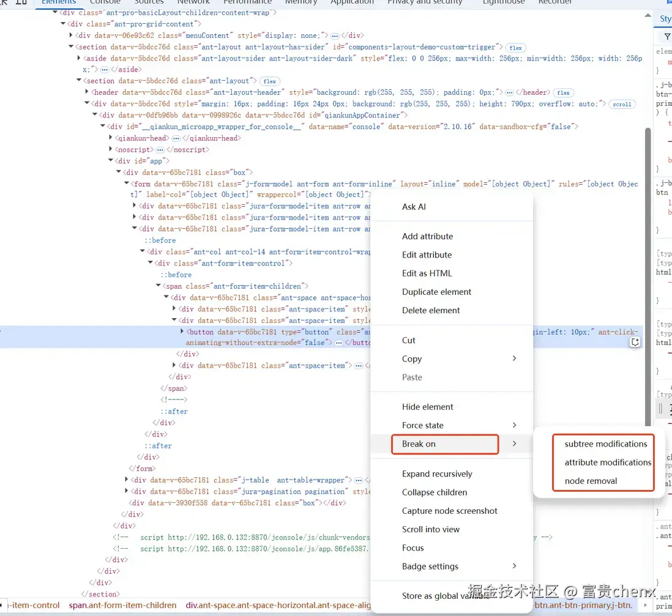Open the Badge settings submenu
The width and height of the screenshot is (672, 616).
point(451,566)
